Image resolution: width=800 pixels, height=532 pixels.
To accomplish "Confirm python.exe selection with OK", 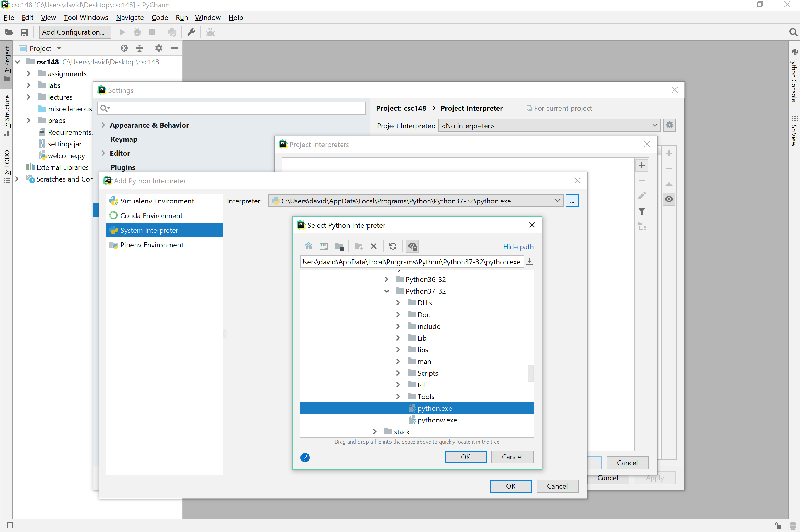I will click(x=465, y=457).
